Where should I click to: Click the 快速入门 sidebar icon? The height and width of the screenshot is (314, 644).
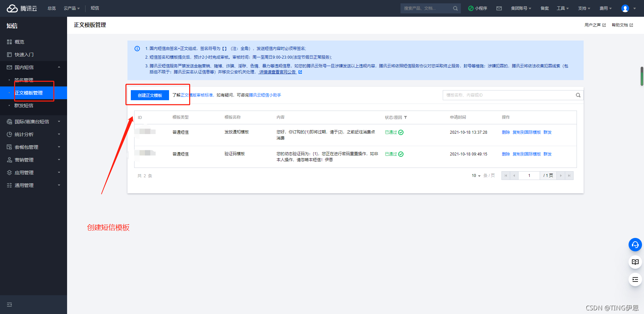[x=9, y=55]
